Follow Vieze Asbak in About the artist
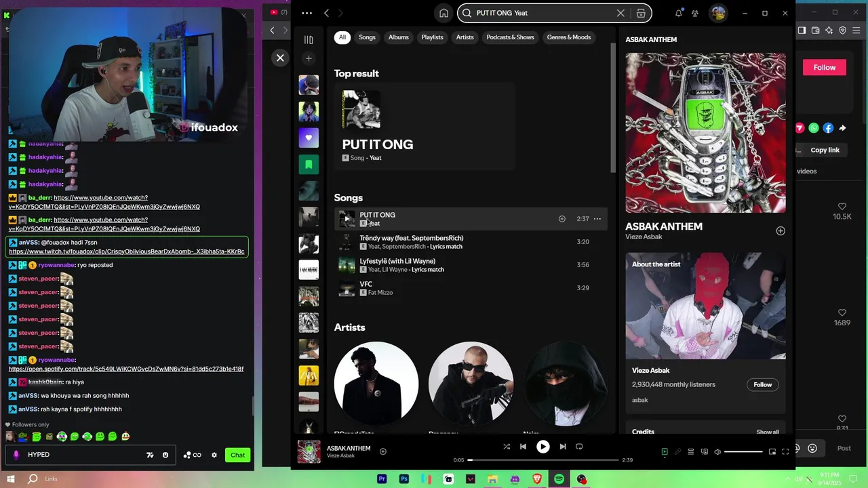Screen dimensions: 868x488 762,384
